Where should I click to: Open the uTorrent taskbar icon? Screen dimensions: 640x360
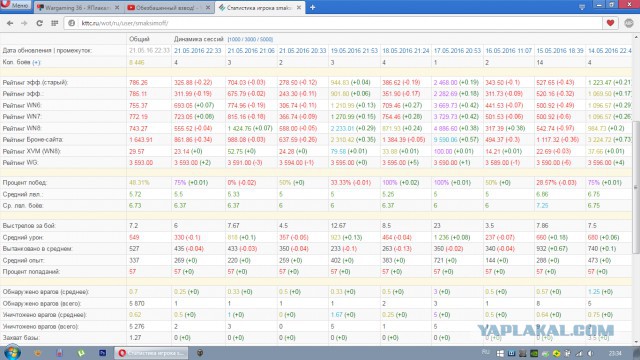[x=81, y=353]
